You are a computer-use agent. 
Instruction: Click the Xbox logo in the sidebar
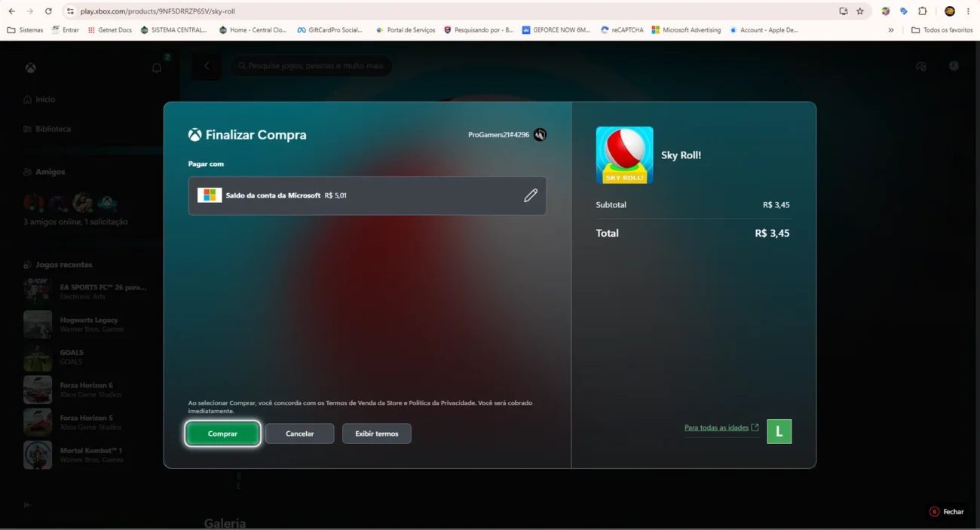point(30,68)
